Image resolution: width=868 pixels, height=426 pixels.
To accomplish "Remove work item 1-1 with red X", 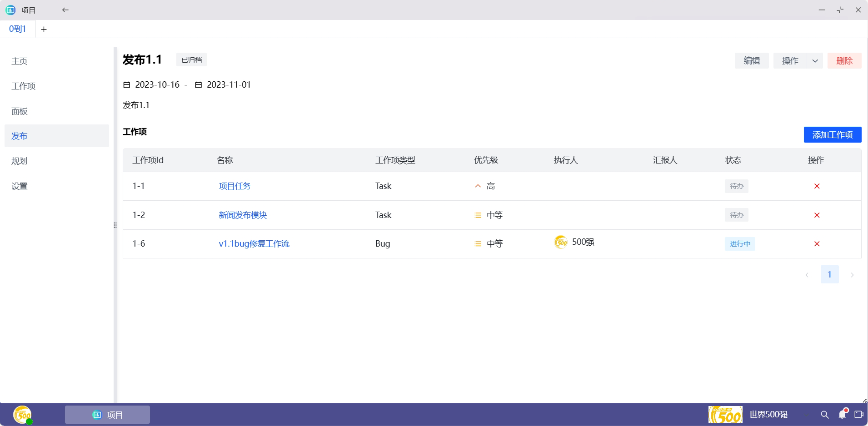I will [x=817, y=186].
